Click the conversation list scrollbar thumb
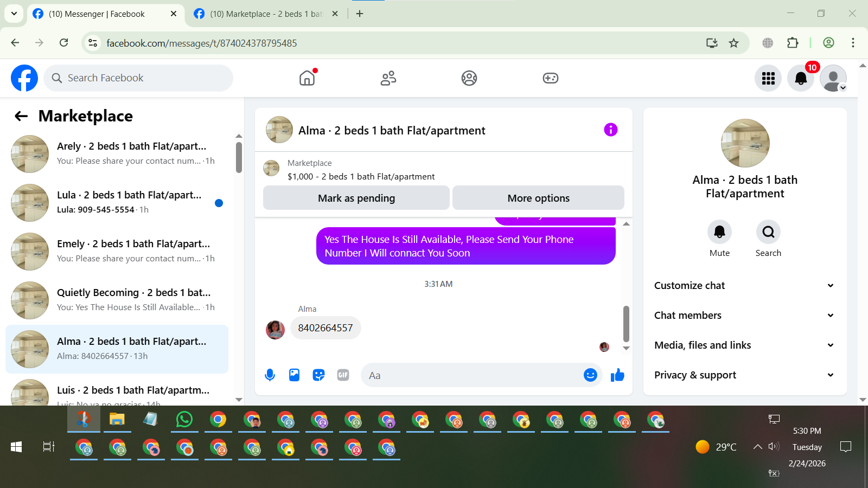Screen dimensions: 868x488 [x=239, y=157]
